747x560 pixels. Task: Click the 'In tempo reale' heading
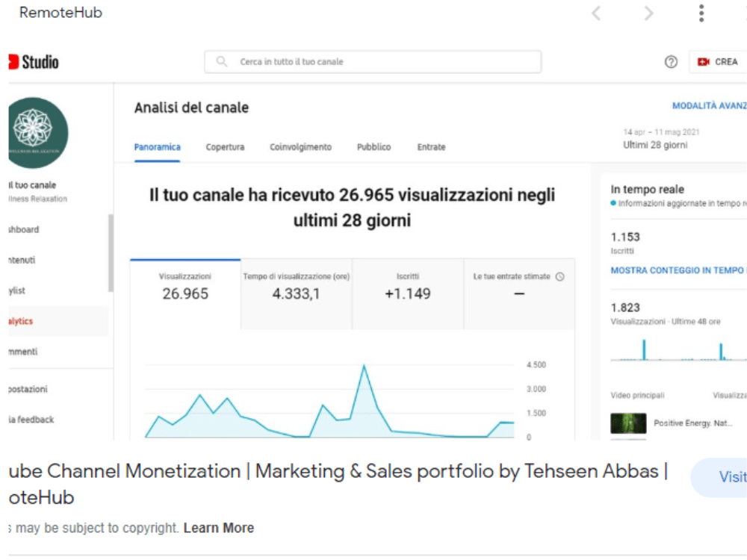coord(648,189)
